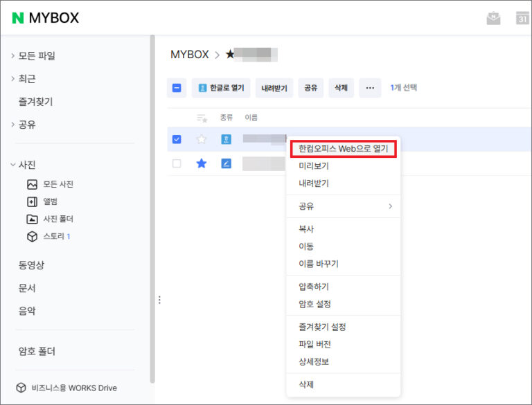Click the 한글로 열기 toolbar button
The width and height of the screenshot is (532, 405).
(221, 88)
